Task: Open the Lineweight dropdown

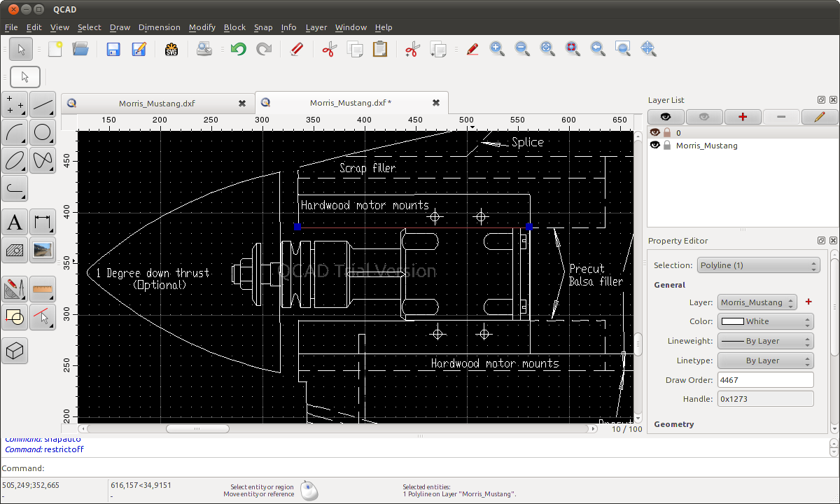Action: point(766,341)
